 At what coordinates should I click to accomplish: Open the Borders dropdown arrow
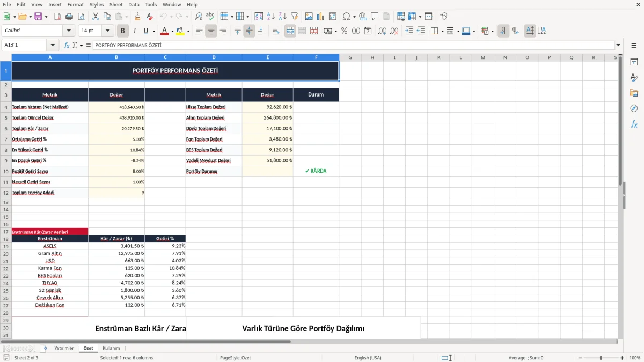click(442, 31)
